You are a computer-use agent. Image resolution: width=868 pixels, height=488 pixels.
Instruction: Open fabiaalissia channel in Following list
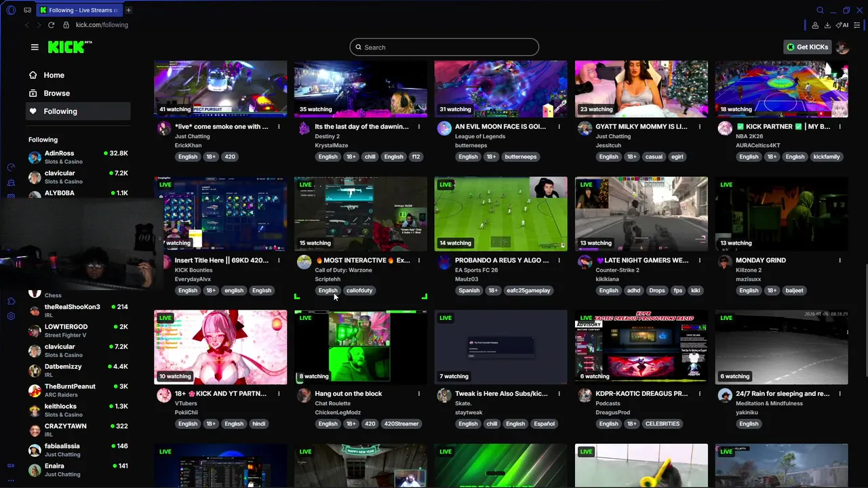click(x=78, y=450)
